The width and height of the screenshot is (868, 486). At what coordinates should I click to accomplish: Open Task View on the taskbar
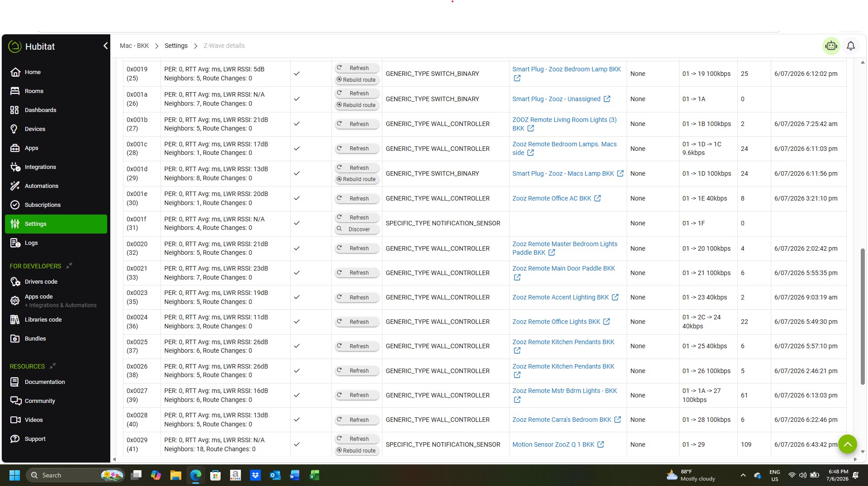coord(136,475)
